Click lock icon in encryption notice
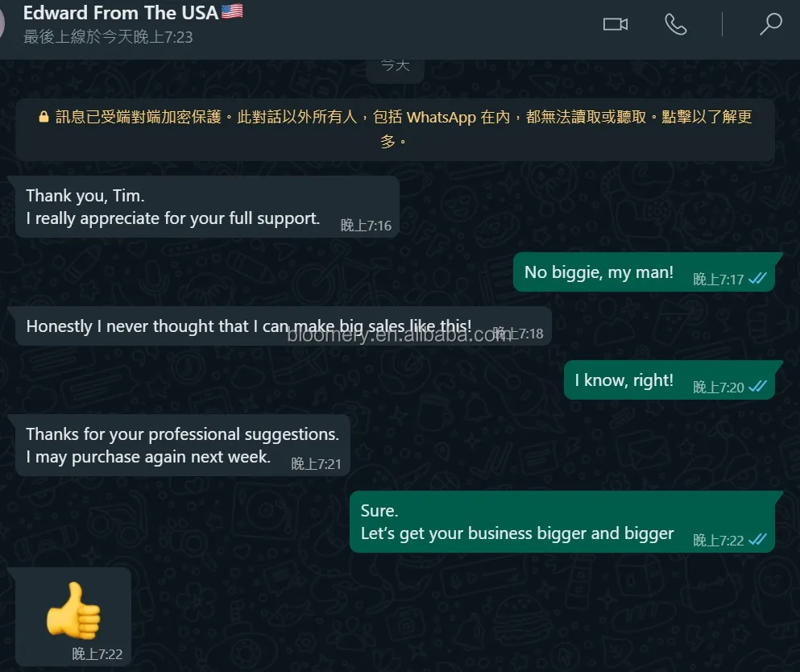The image size is (800, 672). point(44,117)
